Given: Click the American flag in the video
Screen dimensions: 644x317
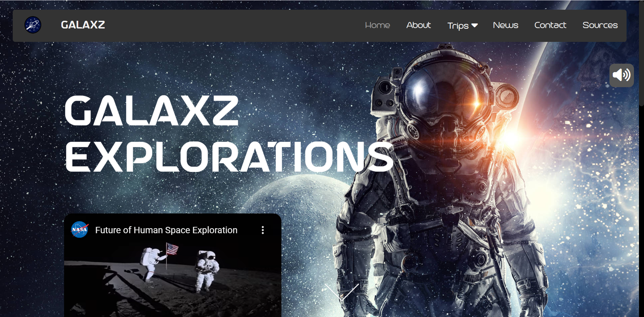Looking at the screenshot, I should click(x=172, y=249).
